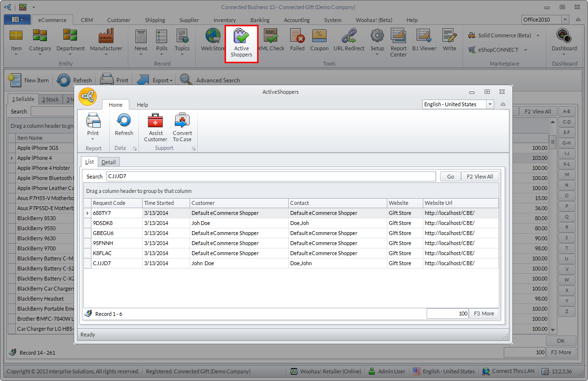Viewport: 588px width, 381px height.
Task: Sort by the Request Code column header
Action: coord(116,203)
